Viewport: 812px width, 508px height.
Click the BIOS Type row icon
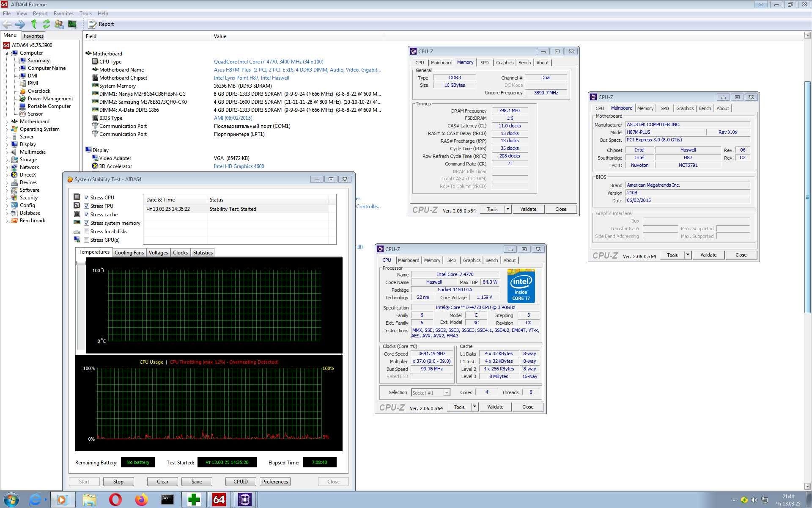[x=95, y=118]
